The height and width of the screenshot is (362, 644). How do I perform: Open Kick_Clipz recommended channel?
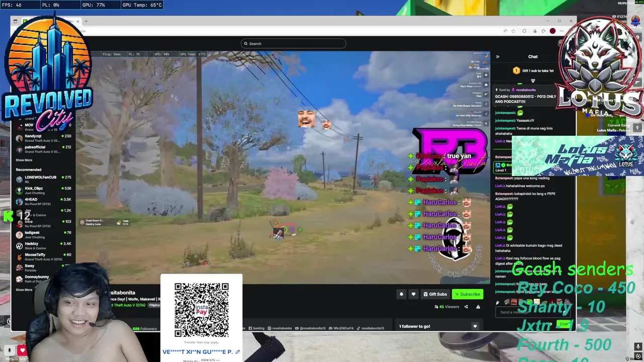click(x=43, y=190)
